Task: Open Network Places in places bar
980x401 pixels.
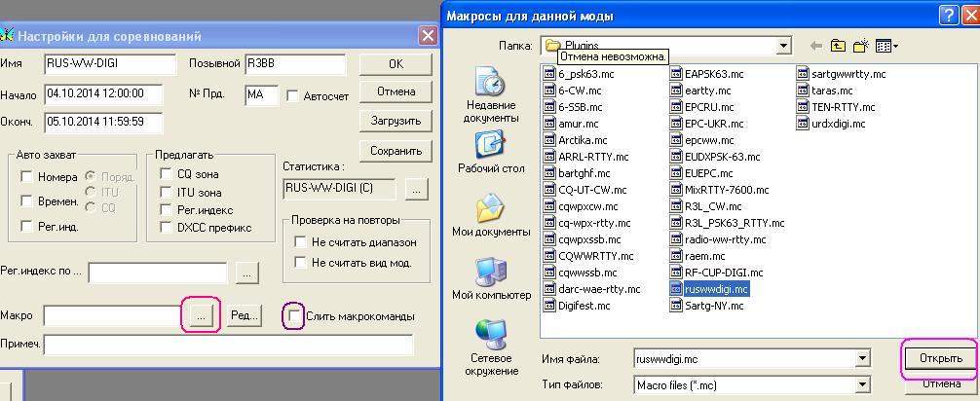Action: coord(490,348)
